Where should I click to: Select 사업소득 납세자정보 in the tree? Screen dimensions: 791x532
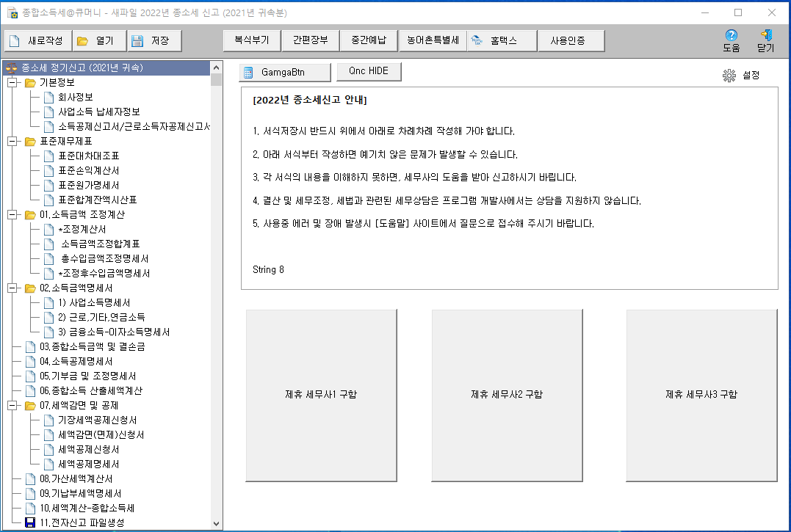pyautogui.click(x=99, y=112)
